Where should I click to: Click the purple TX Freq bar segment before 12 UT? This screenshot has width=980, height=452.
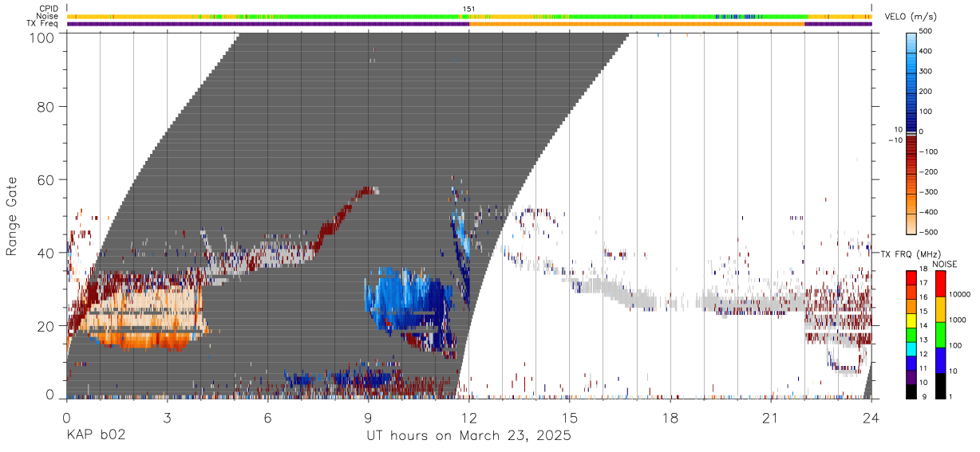click(x=267, y=24)
